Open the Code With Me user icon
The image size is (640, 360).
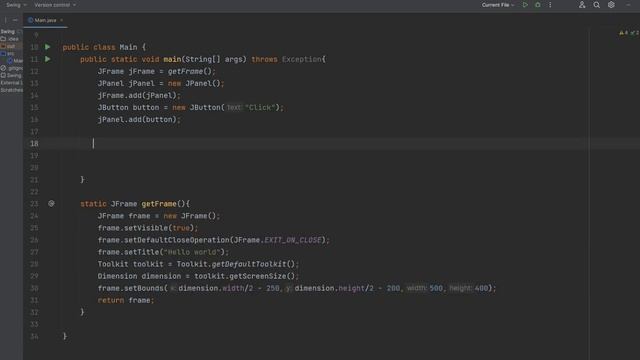coord(582,5)
